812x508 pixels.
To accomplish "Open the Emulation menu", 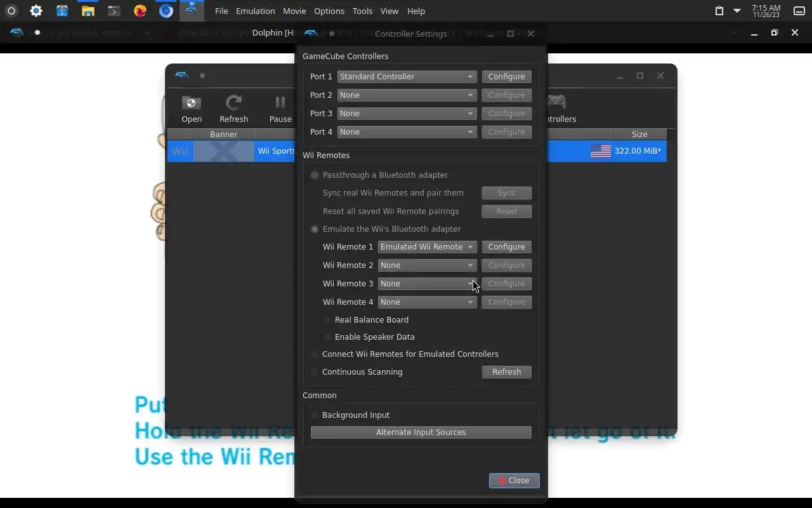I will 255,11.
